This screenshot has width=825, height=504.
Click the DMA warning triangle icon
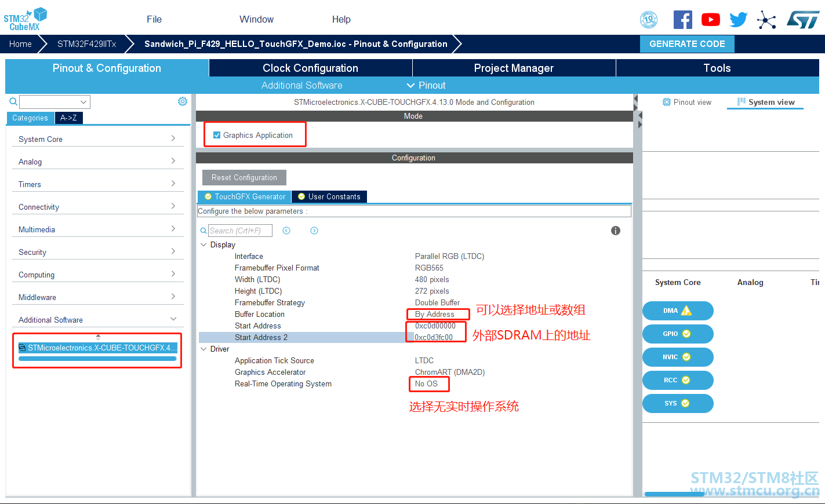coord(686,311)
